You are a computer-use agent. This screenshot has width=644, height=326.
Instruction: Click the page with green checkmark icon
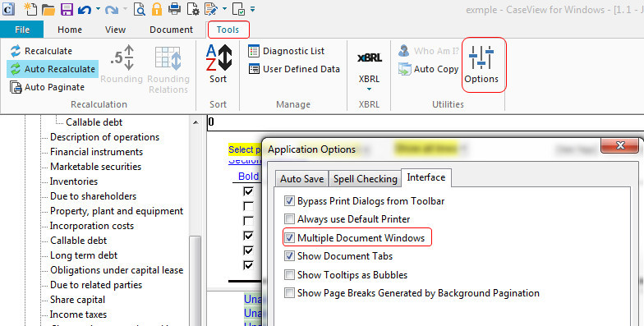click(x=238, y=9)
